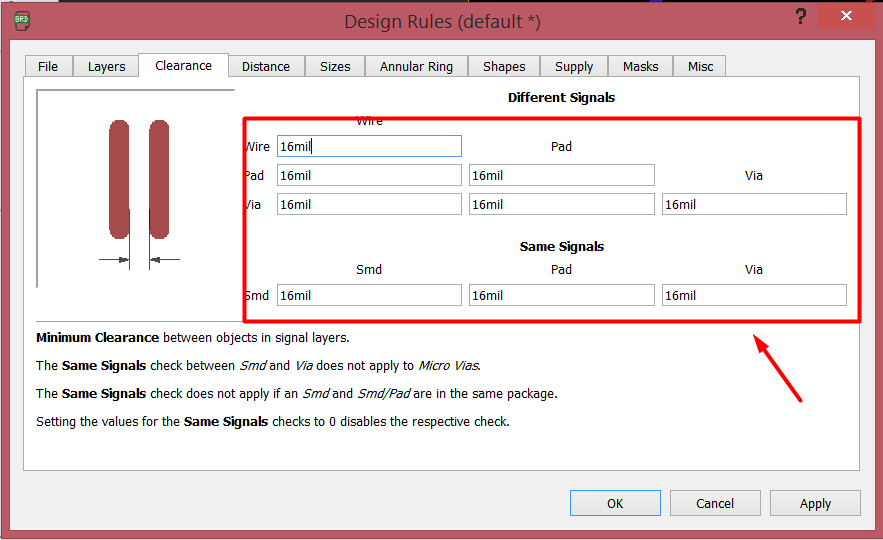Image resolution: width=883 pixels, height=540 pixels.
Task: Show the Supply tab
Action: [x=574, y=67]
